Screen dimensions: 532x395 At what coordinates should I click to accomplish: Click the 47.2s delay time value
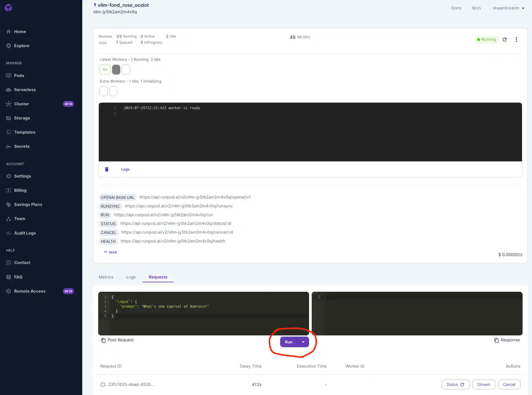coord(257,384)
